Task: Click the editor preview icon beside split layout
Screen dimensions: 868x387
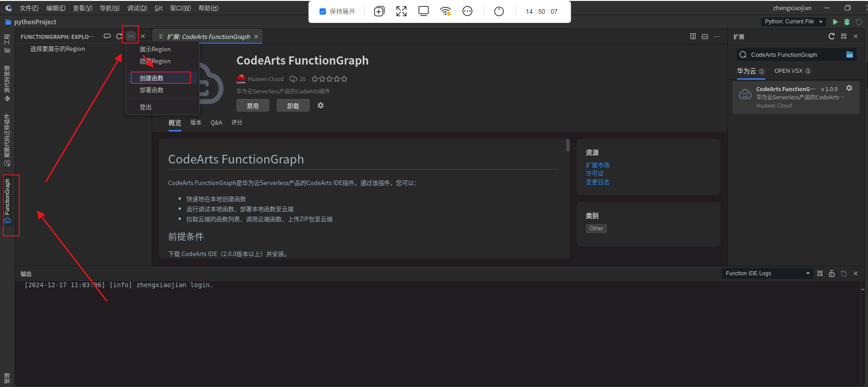Action: 693,36
